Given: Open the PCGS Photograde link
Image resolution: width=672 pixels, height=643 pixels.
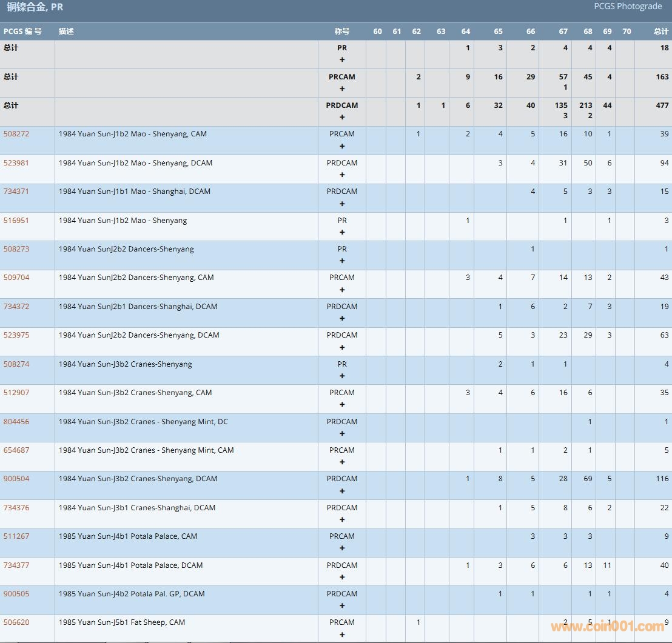Looking at the screenshot, I should tap(628, 7).
